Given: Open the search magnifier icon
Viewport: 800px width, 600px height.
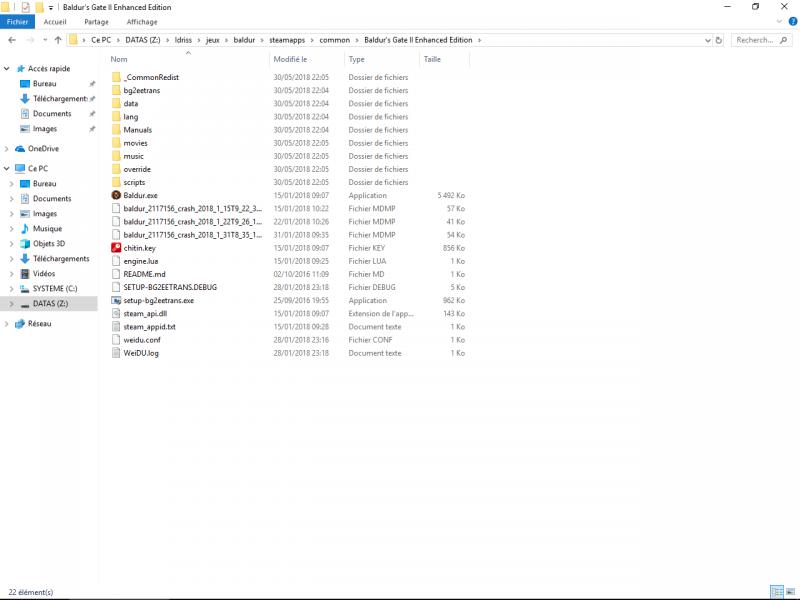Looking at the screenshot, I should pyautogui.click(x=784, y=40).
